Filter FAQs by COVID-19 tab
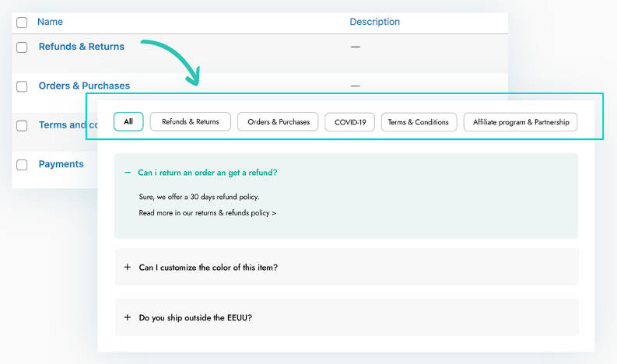The width and height of the screenshot is (617, 364). (350, 122)
